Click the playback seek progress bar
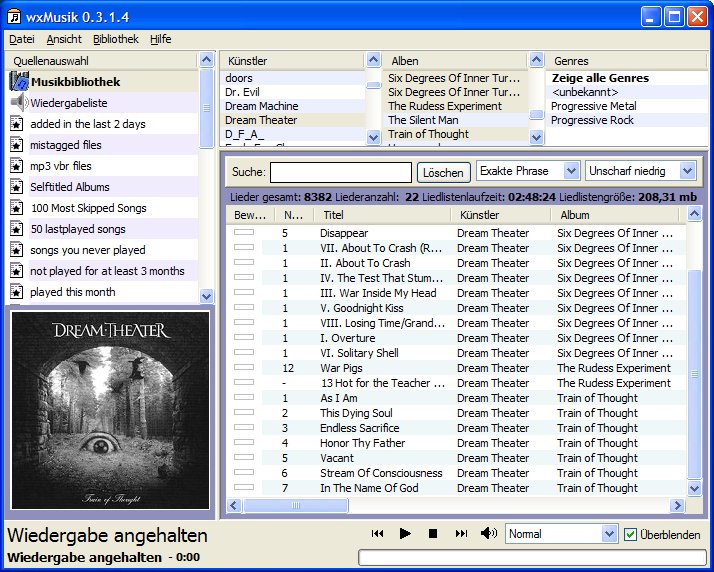714x572 pixels. (532, 557)
